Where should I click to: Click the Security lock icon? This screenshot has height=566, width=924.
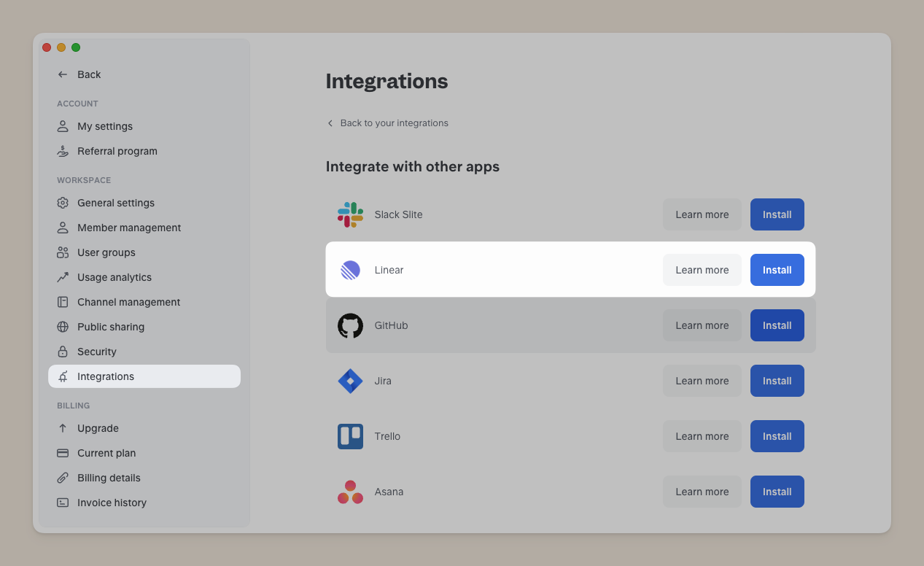[63, 352]
